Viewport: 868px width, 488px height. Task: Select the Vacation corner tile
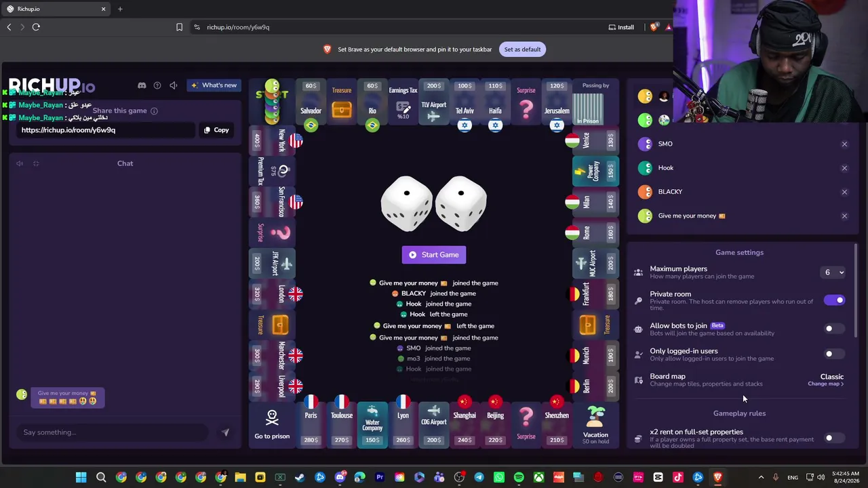pyautogui.click(x=595, y=425)
